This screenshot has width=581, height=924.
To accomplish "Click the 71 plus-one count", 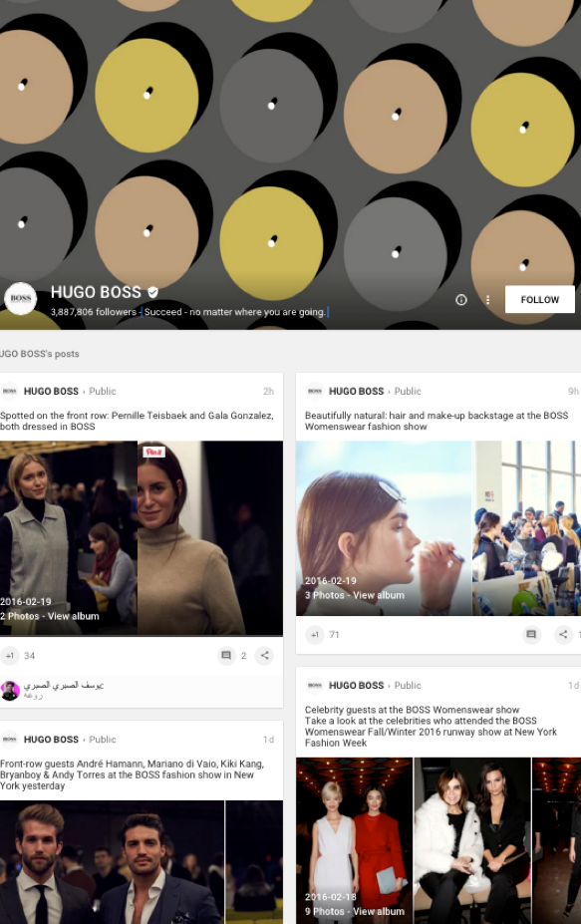I will pos(334,635).
